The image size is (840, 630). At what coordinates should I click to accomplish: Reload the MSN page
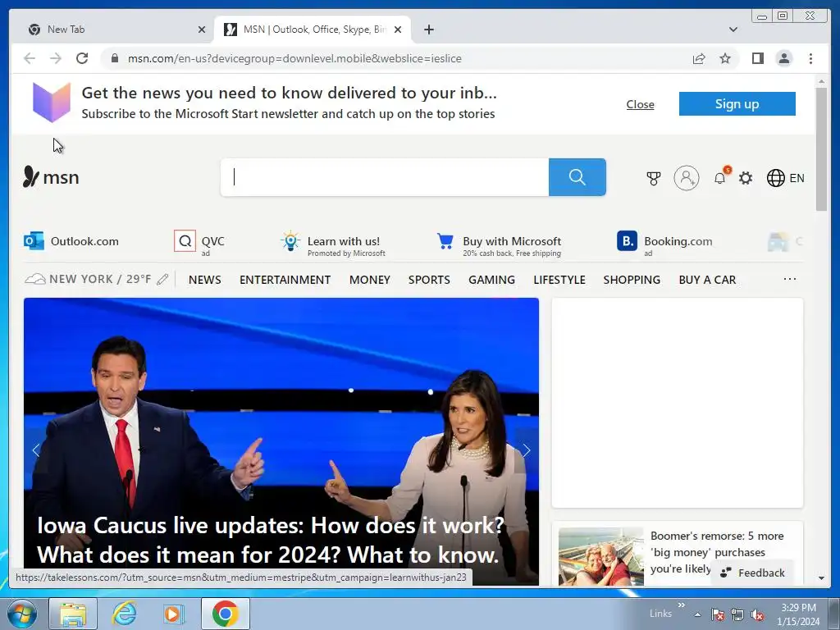click(x=82, y=58)
